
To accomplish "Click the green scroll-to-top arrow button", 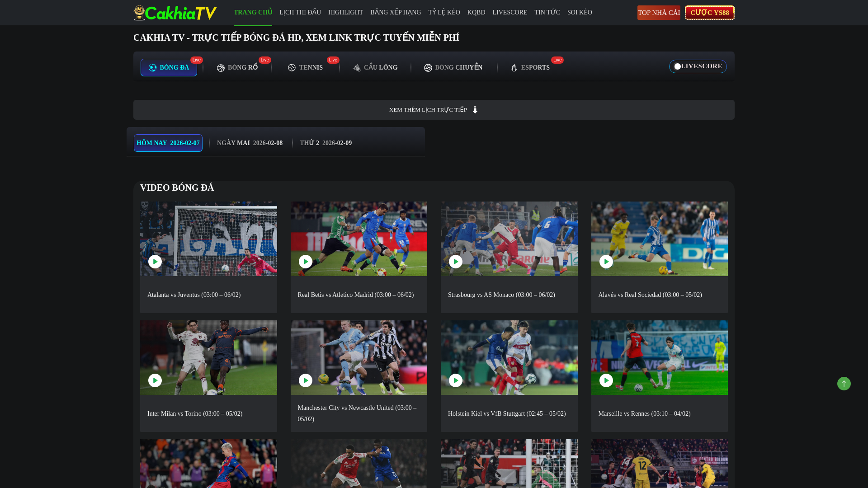I will tap(844, 384).
